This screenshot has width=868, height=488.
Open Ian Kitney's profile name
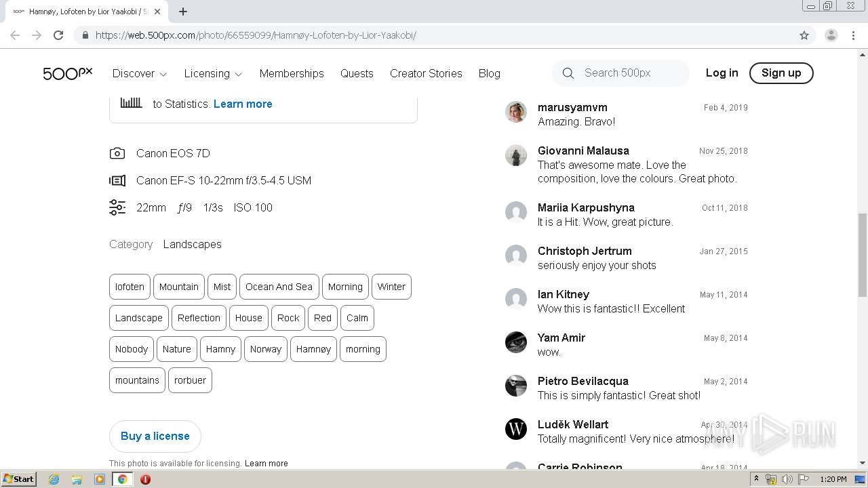tap(564, 294)
